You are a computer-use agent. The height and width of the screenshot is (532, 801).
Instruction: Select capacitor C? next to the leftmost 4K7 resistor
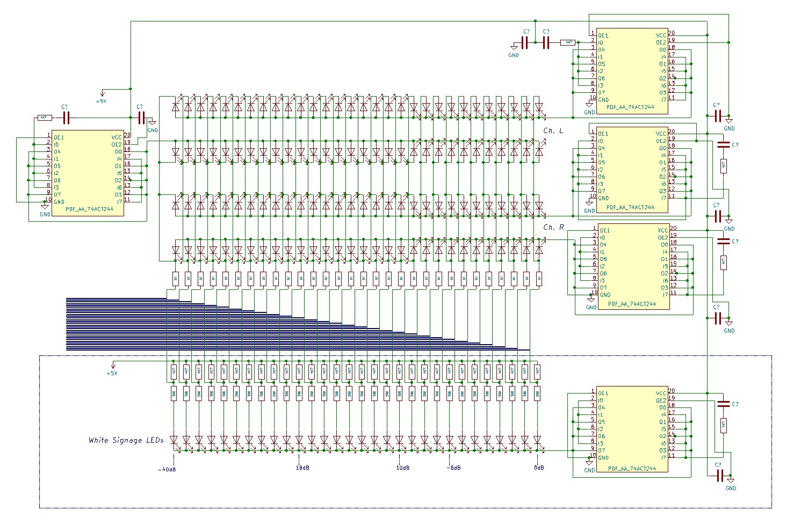coord(66,117)
